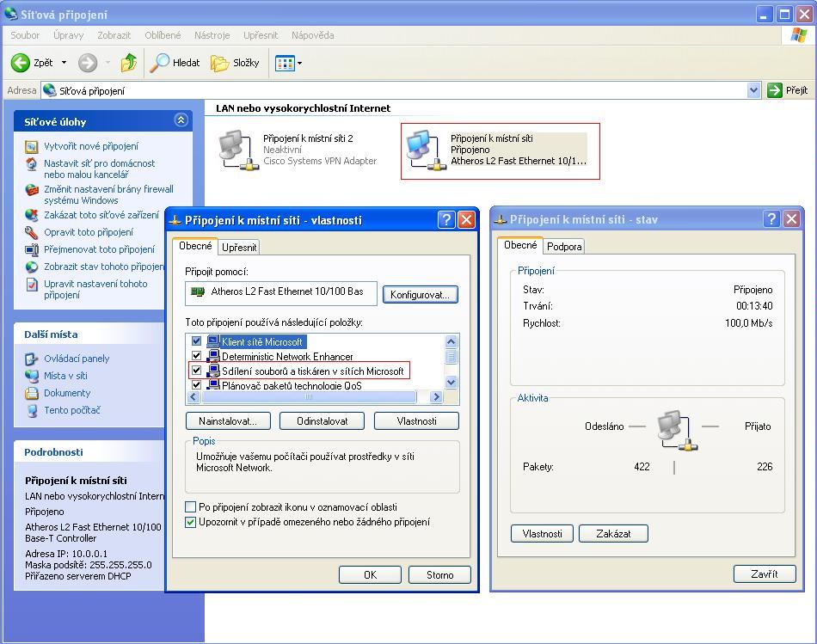Click the Zpět back arrow icon
Viewport: 817px width, 644px height.
pyautogui.click(x=21, y=63)
